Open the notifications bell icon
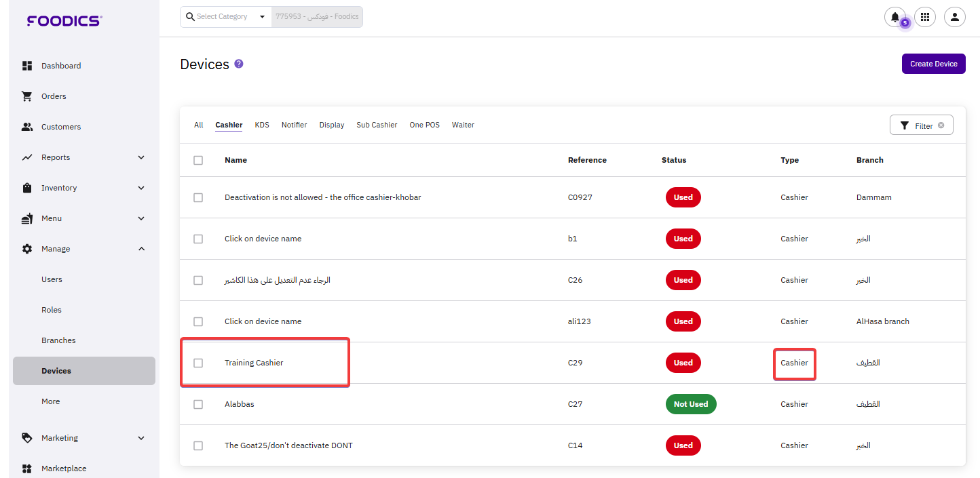980x478 pixels. 895,17
